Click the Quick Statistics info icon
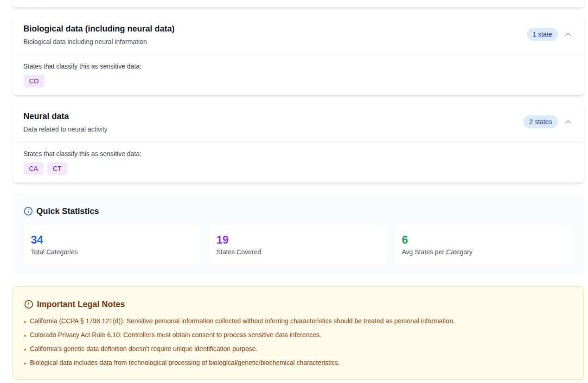The height and width of the screenshot is (383, 588). [28, 211]
